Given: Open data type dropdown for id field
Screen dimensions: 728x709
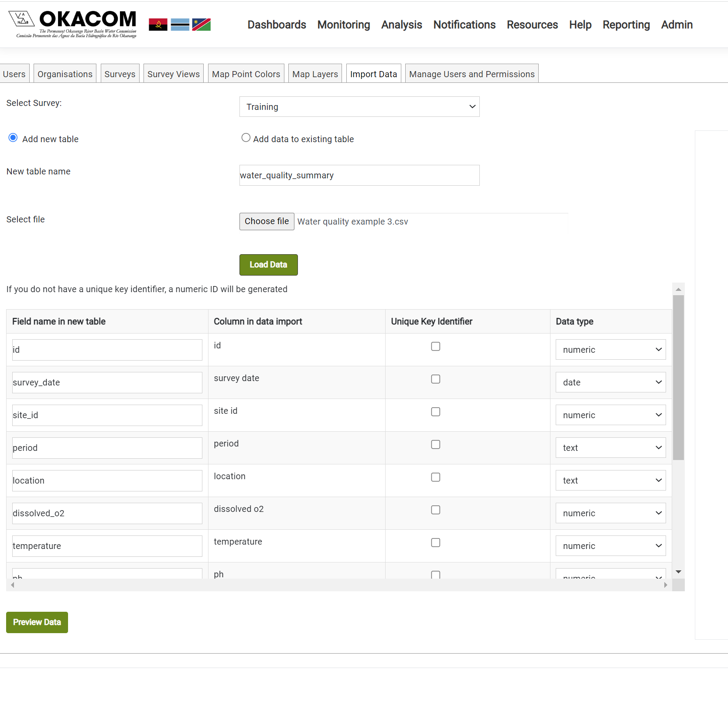Looking at the screenshot, I should [611, 350].
